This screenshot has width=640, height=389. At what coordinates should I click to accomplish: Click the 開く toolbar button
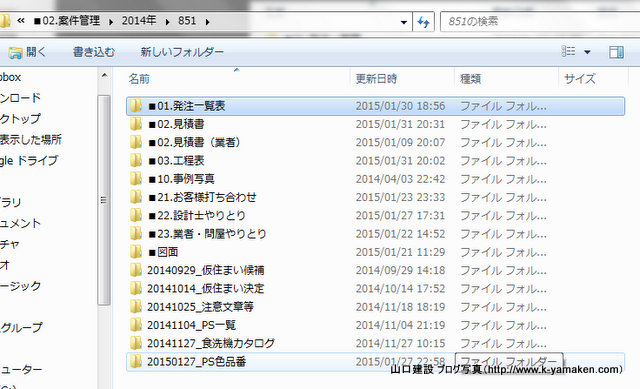(27, 52)
